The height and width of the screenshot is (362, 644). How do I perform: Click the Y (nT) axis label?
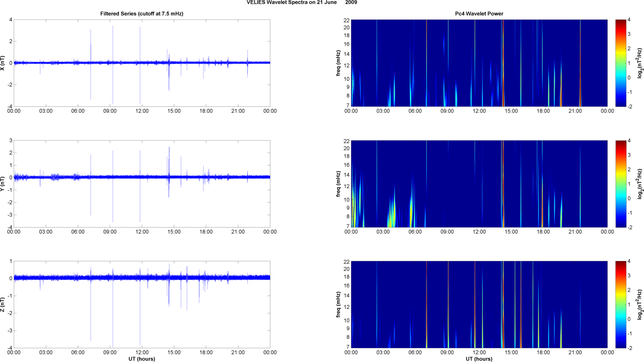click(3, 184)
